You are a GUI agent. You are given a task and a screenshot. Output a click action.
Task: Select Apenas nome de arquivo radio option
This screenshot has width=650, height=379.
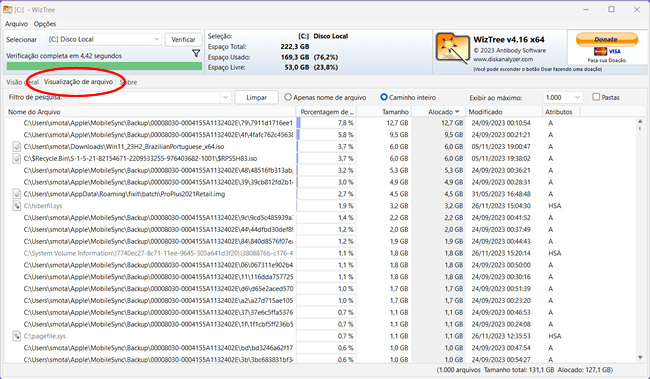tap(288, 97)
